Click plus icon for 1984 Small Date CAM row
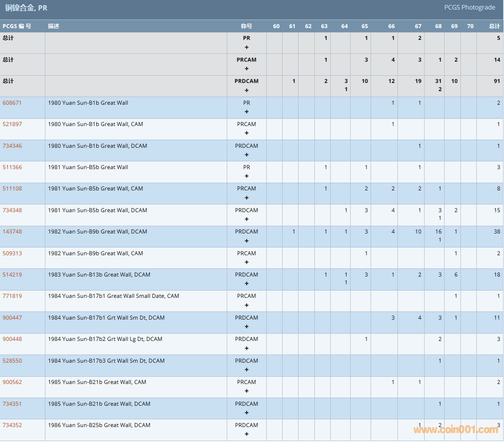The height and width of the screenshot is (442, 504). point(247,305)
